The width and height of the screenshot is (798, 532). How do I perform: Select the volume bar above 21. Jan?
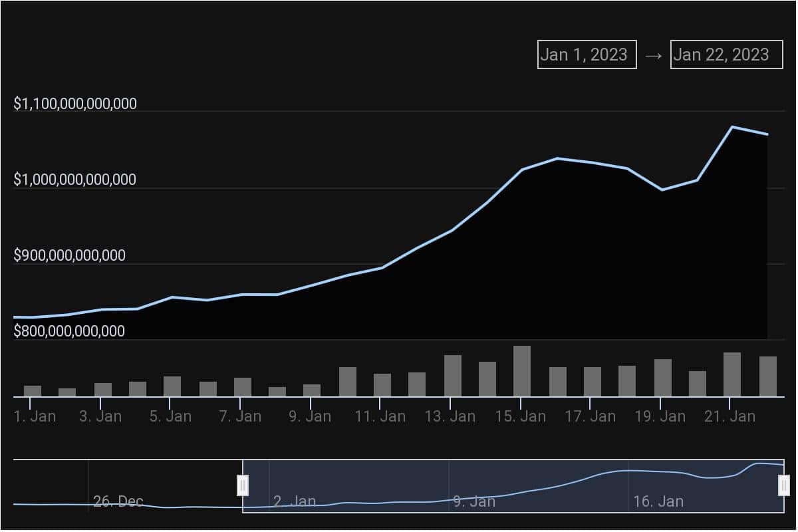point(732,374)
